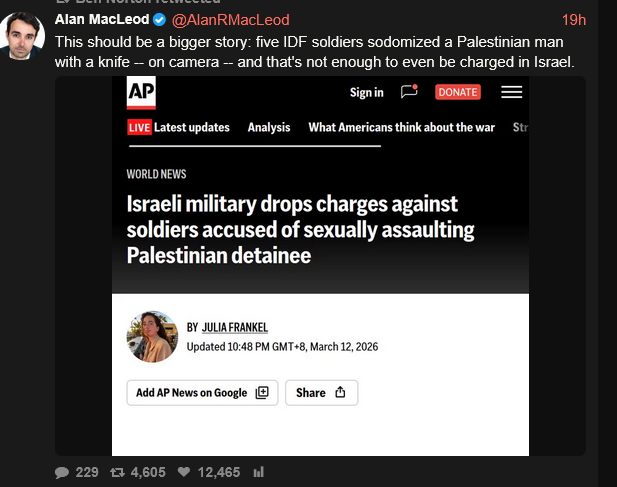Click the AP logo in article header

coord(141,92)
